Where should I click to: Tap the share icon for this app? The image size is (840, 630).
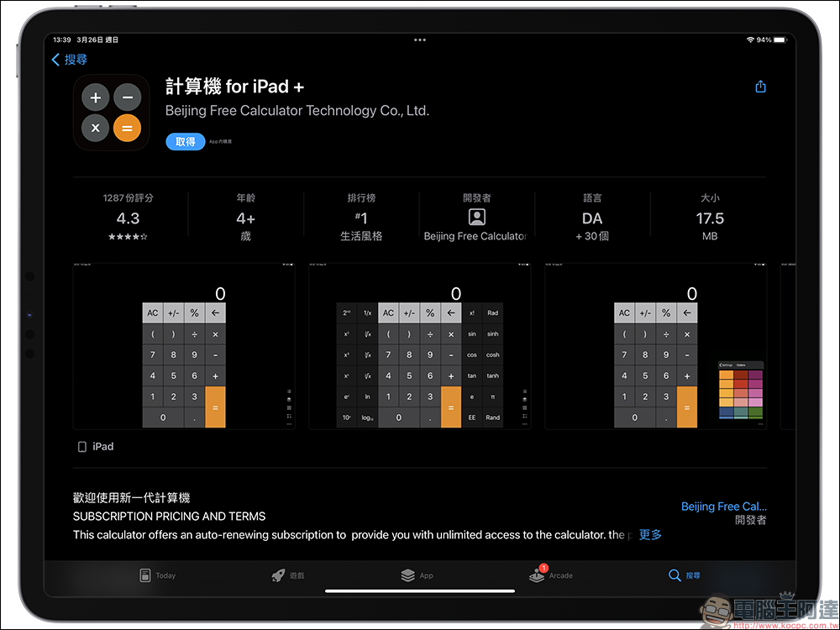[x=760, y=87]
